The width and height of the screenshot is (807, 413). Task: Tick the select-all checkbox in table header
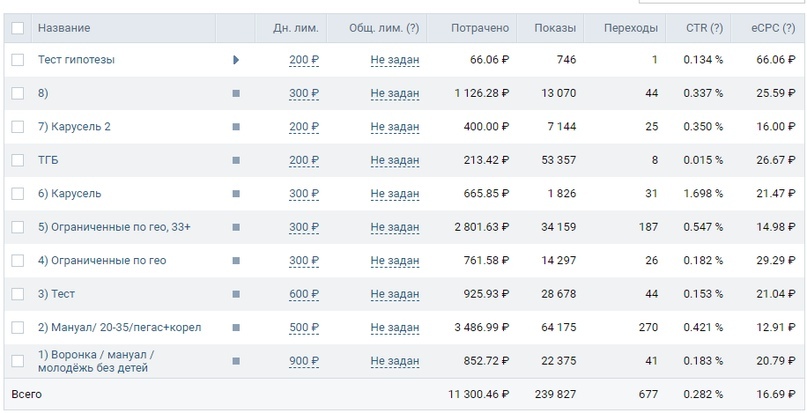(x=17, y=28)
